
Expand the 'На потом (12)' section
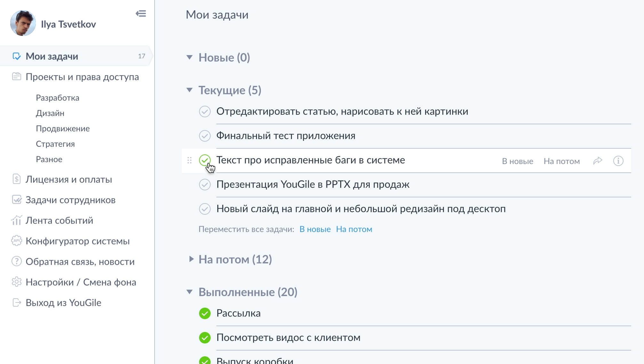tap(191, 260)
